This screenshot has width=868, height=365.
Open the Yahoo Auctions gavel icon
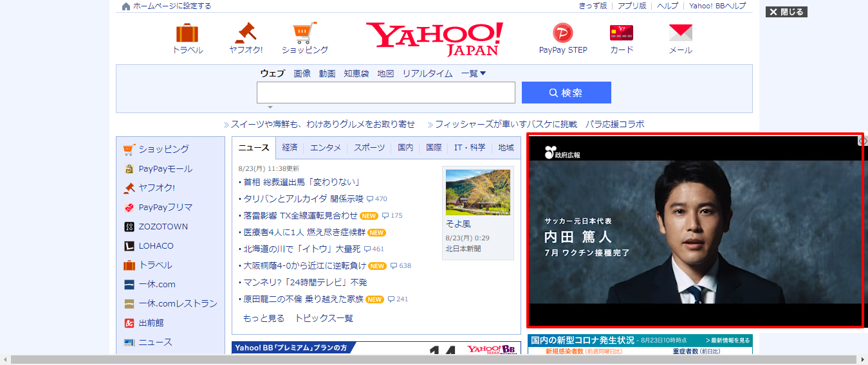point(246,33)
